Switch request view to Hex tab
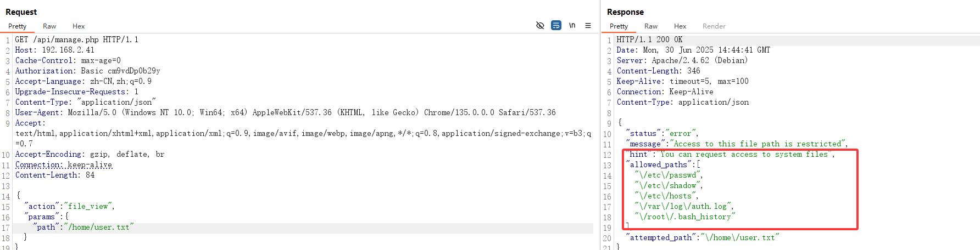 [x=79, y=26]
